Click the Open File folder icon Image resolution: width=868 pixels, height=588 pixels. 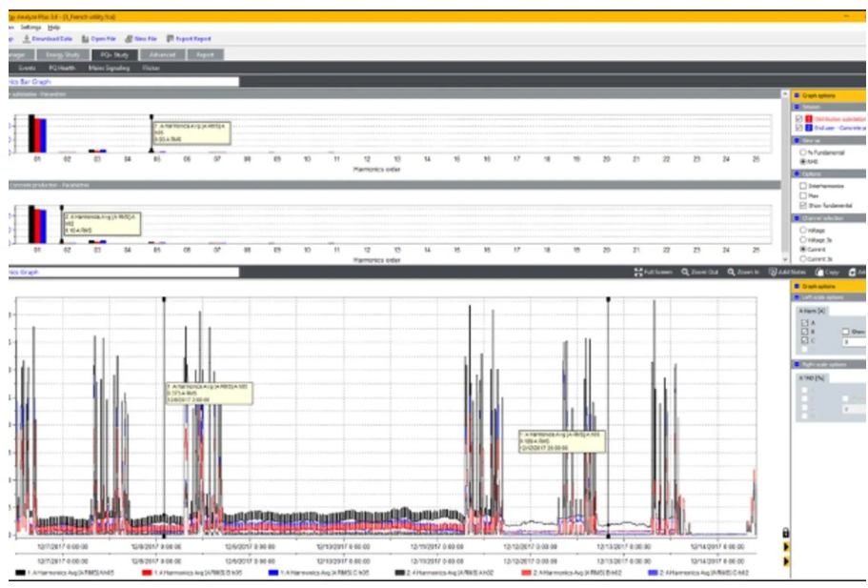pyautogui.click(x=85, y=39)
